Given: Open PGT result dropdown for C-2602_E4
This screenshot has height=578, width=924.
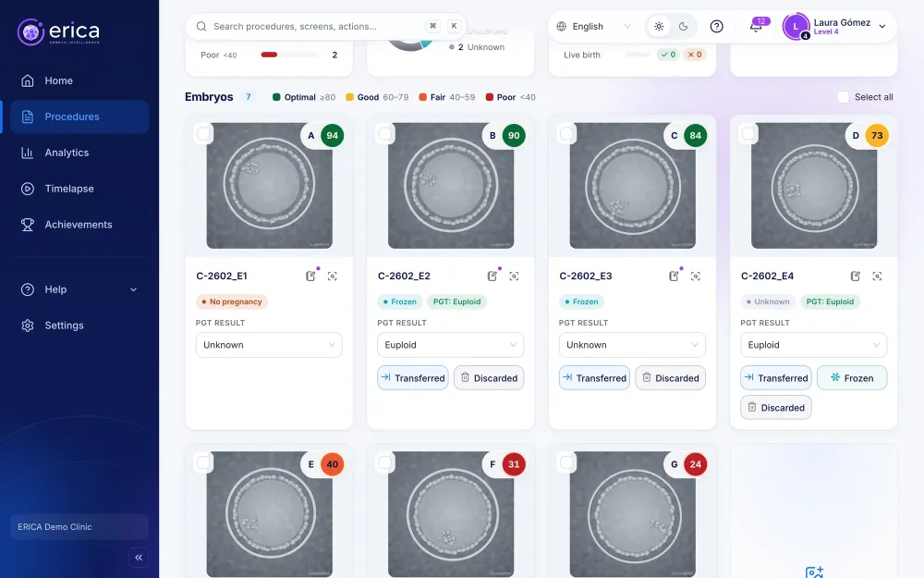Looking at the screenshot, I should pyautogui.click(x=813, y=345).
